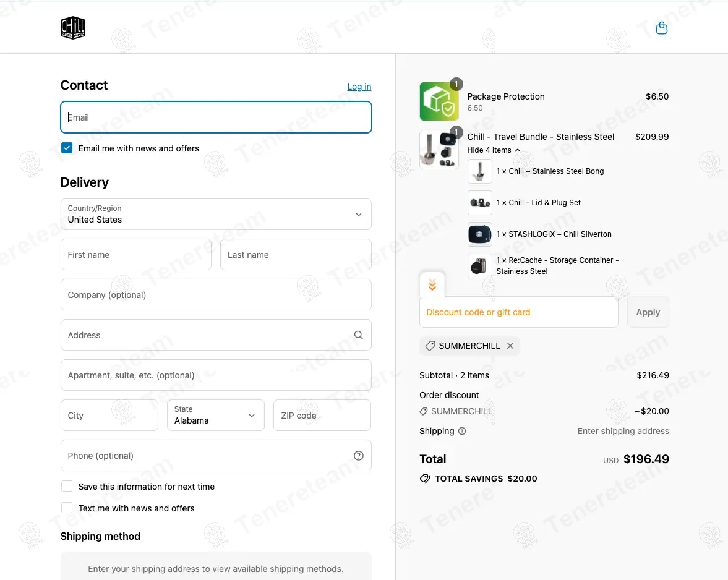Viewport: 728px width, 580px height.
Task: Click the Enter shipping address text
Action: tap(623, 431)
